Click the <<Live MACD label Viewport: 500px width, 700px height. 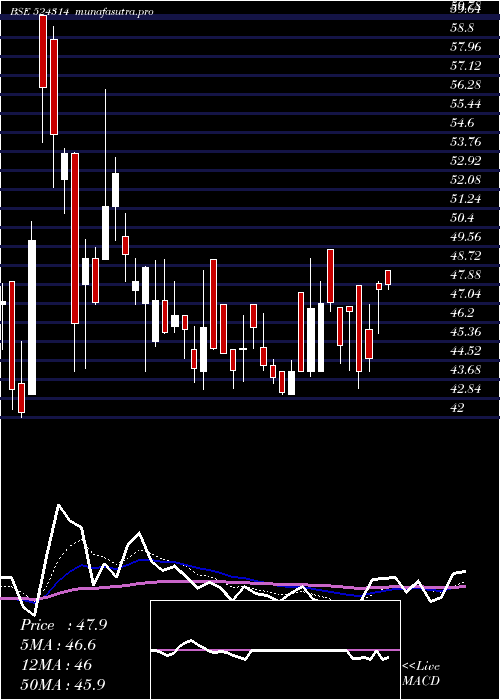pos(421,674)
